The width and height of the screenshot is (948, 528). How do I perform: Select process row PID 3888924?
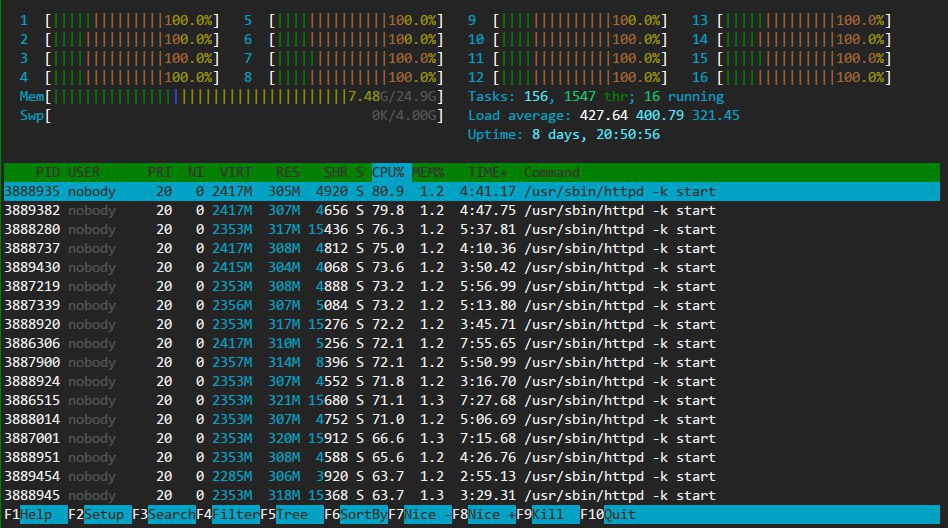pos(472,382)
